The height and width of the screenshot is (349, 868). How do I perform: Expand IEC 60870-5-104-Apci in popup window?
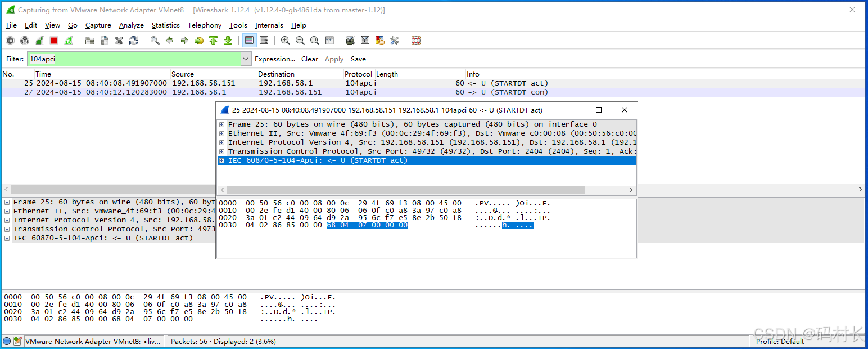pos(222,160)
